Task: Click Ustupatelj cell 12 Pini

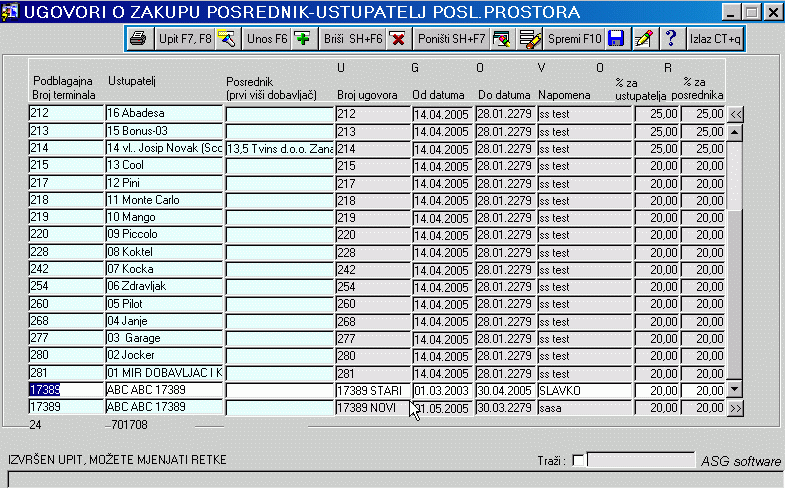Action: point(164,183)
